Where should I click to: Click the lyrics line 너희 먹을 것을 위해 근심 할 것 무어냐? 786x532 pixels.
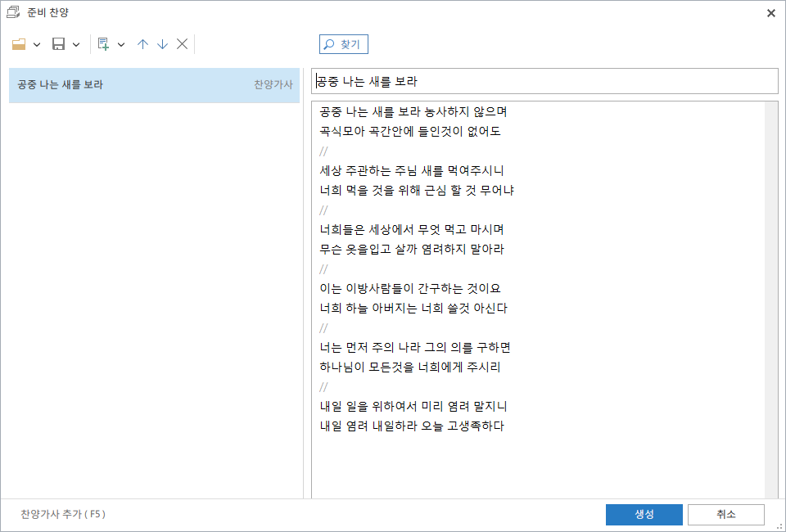pyautogui.click(x=417, y=191)
